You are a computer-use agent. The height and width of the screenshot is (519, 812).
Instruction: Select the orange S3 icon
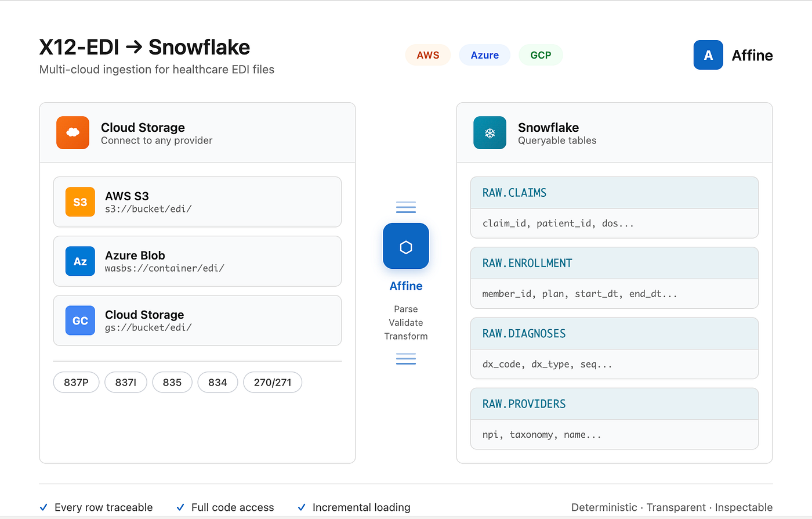[x=80, y=202]
